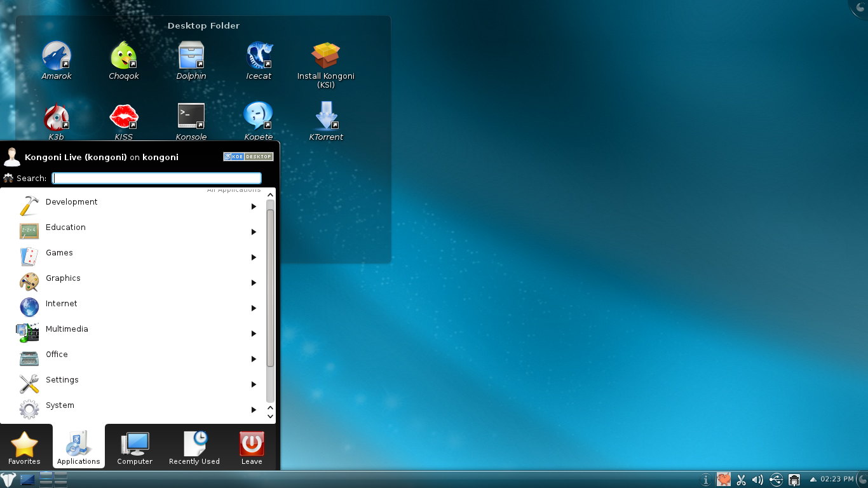This screenshot has height=488, width=868.
Task: Launch Amarok from the desktop
Action: coord(56,54)
